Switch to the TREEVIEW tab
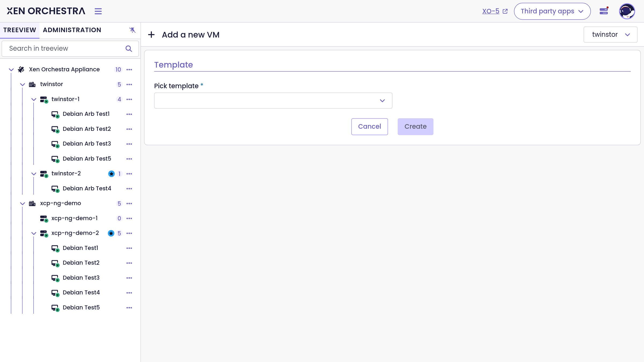 (x=20, y=30)
